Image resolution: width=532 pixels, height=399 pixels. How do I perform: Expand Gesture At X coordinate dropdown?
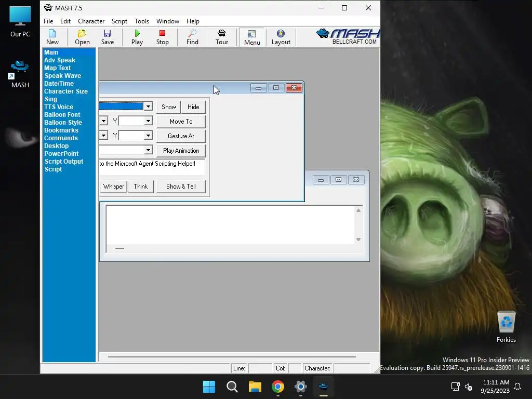[104, 136]
